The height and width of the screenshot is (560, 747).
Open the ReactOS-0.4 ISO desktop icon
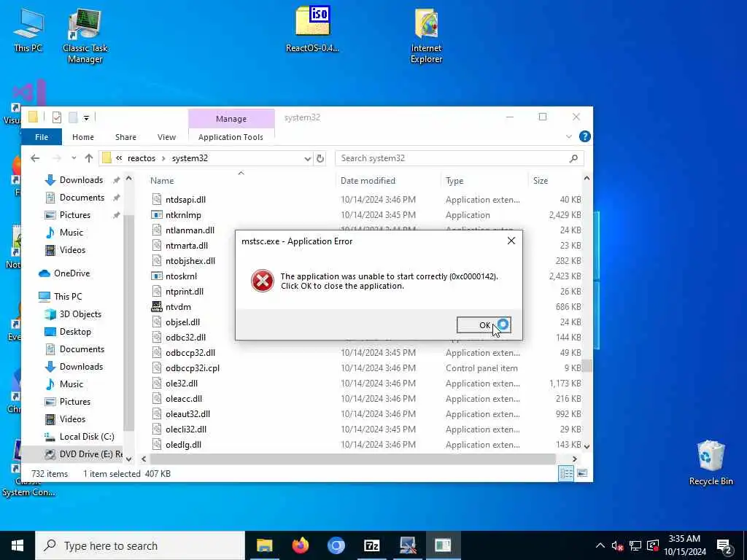pyautogui.click(x=312, y=29)
